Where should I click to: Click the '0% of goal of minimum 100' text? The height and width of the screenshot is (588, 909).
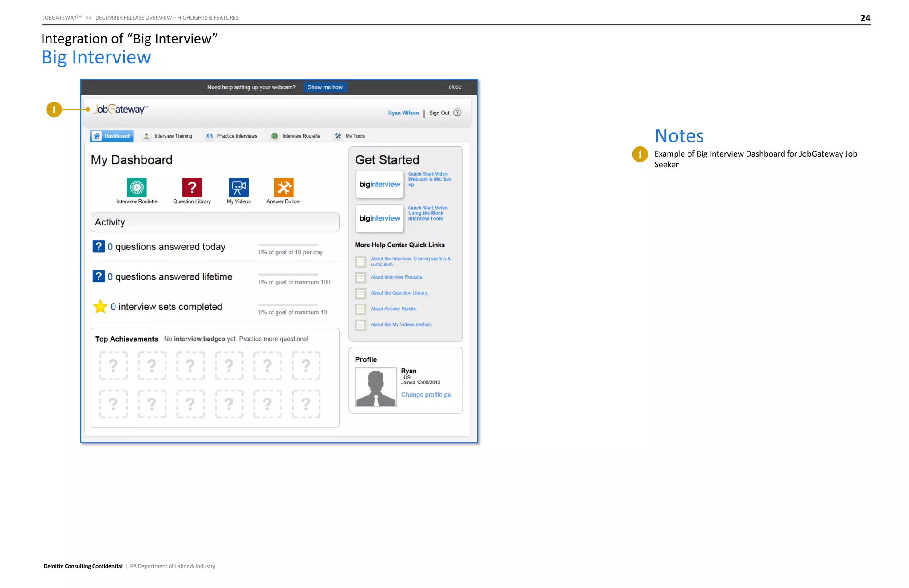pyautogui.click(x=294, y=282)
